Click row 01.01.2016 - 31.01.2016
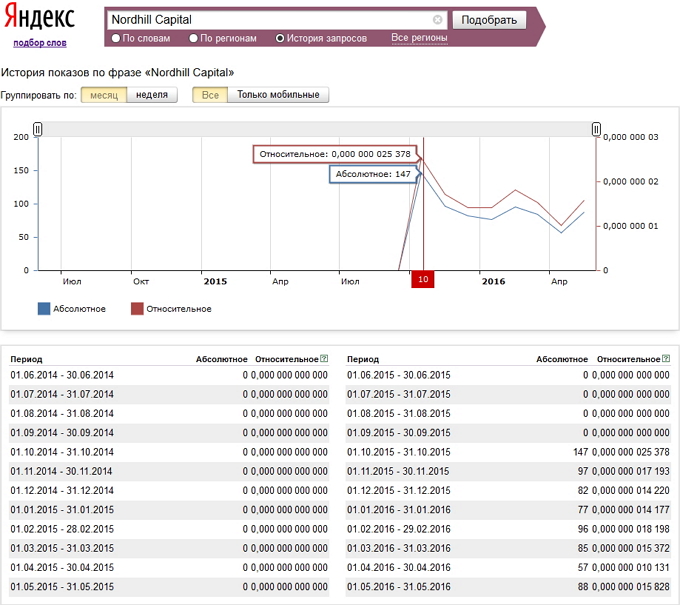Viewport: 680px width, 605px height. [508, 510]
